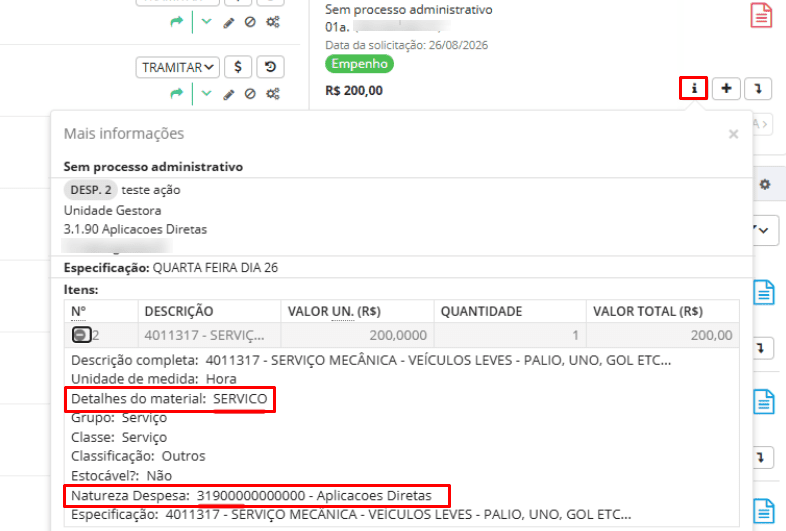This screenshot has height=531, width=786.
Task: Expand the green chevron below TRAMITAR
Action: [x=207, y=93]
